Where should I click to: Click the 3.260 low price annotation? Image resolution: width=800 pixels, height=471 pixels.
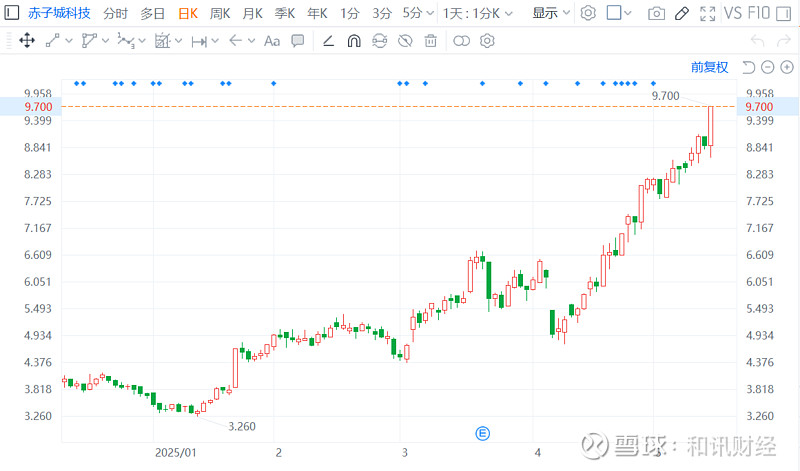(x=241, y=427)
